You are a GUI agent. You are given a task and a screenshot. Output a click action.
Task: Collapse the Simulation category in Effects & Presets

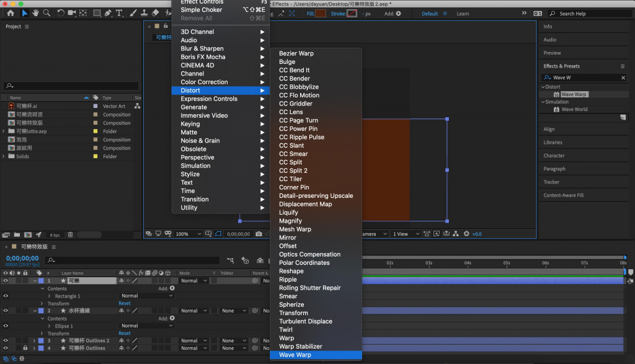tap(543, 102)
